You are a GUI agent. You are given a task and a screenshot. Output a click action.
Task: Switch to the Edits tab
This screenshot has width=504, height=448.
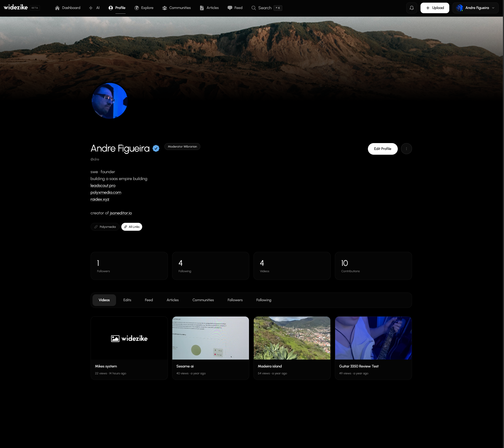click(x=127, y=300)
